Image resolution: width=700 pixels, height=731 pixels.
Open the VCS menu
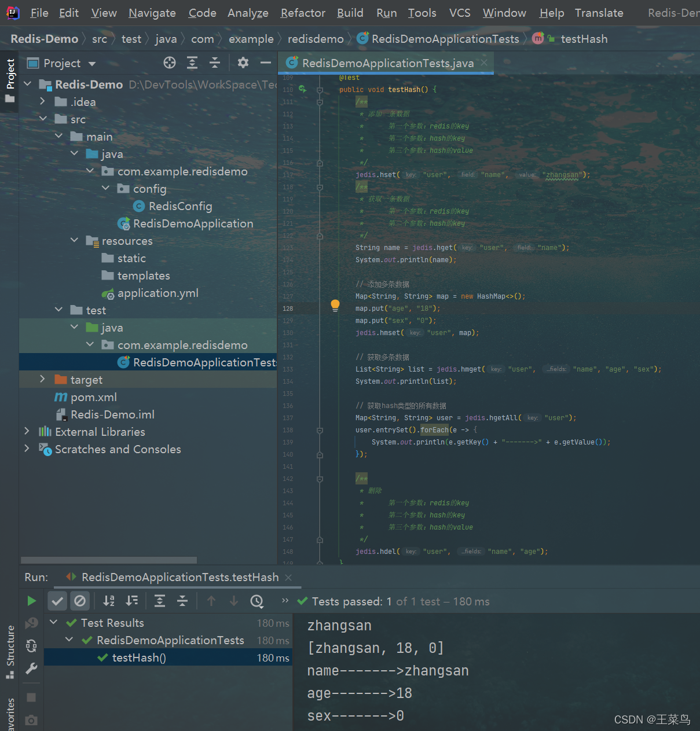[x=460, y=13]
